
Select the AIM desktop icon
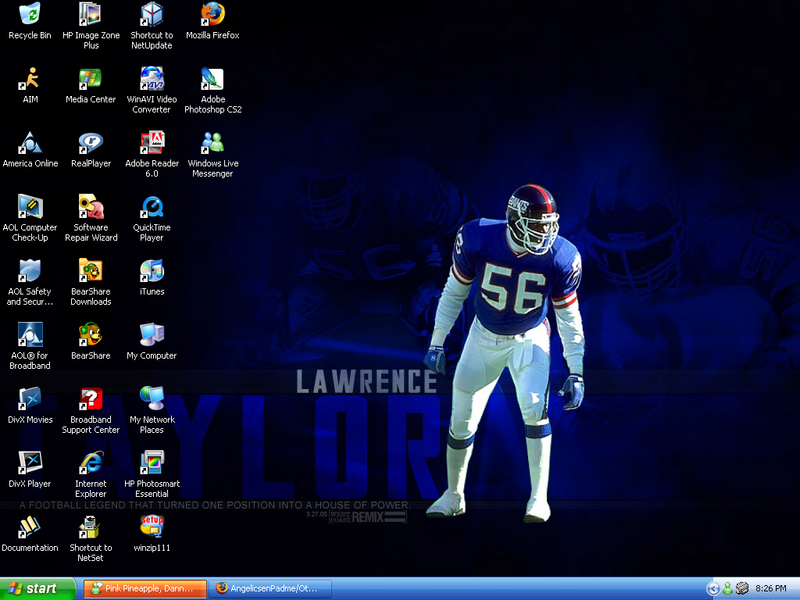coord(30,79)
